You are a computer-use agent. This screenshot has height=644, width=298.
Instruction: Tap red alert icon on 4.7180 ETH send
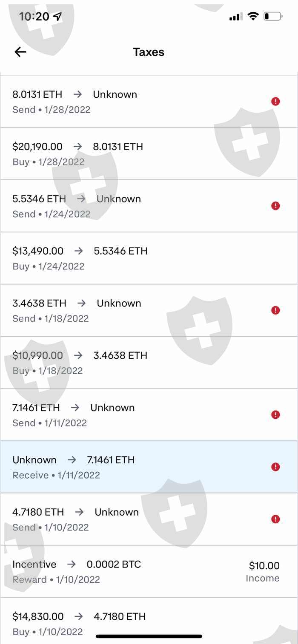click(276, 519)
